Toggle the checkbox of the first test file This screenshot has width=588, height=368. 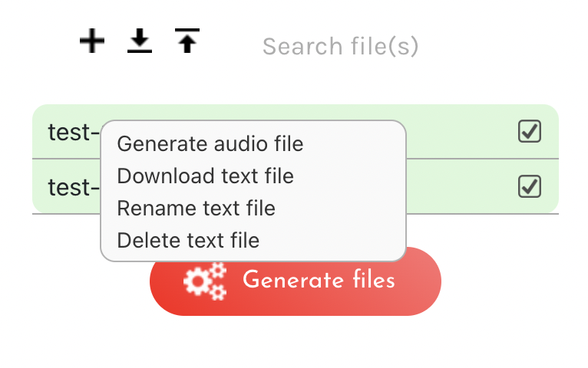(530, 131)
